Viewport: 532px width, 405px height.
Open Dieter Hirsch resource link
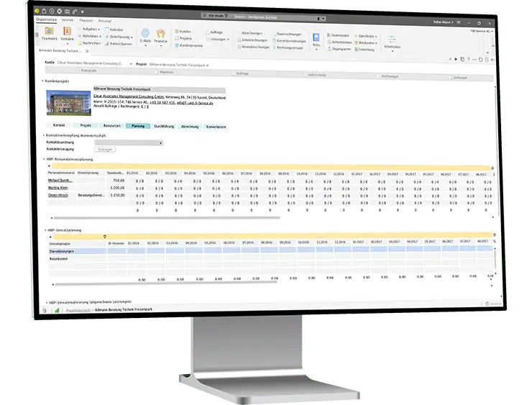tap(58, 195)
